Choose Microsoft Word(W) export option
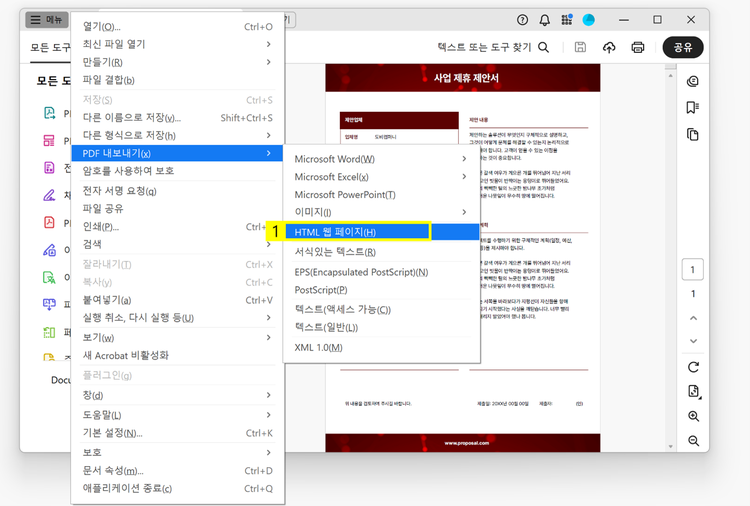 coord(381,159)
